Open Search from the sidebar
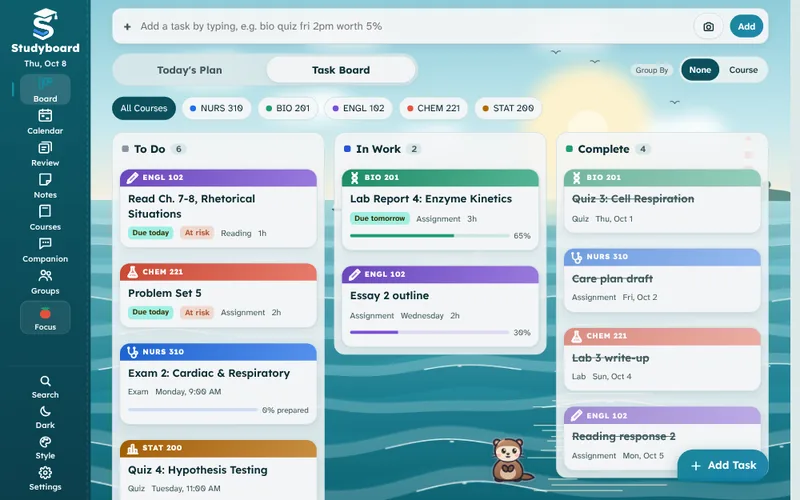The image size is (800, 500). (x=45, y=381)
